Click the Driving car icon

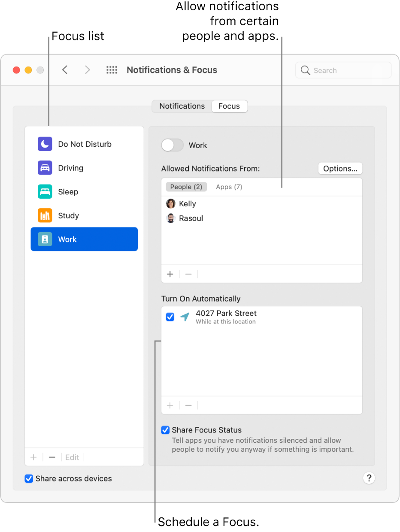coord(45,168)
